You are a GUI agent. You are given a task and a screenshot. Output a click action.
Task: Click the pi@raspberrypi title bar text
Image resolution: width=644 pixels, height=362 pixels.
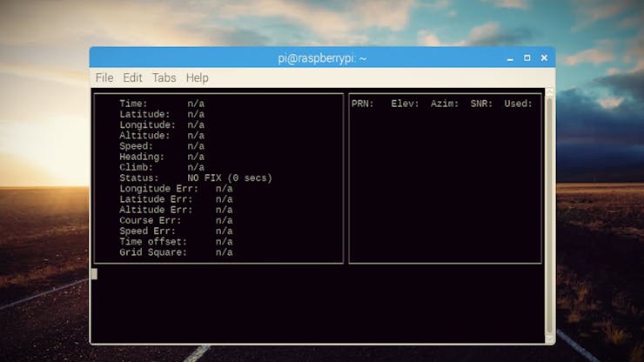(x=322, y=58)
